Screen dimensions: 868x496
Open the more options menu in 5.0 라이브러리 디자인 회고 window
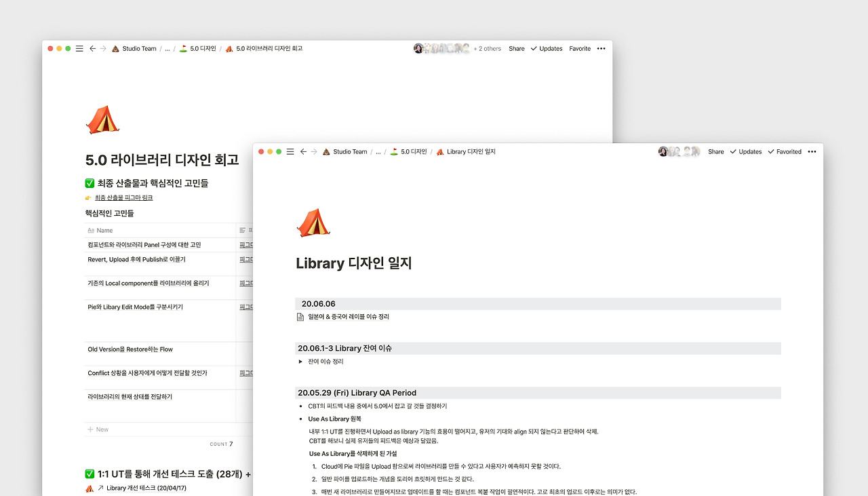point(601,49)
